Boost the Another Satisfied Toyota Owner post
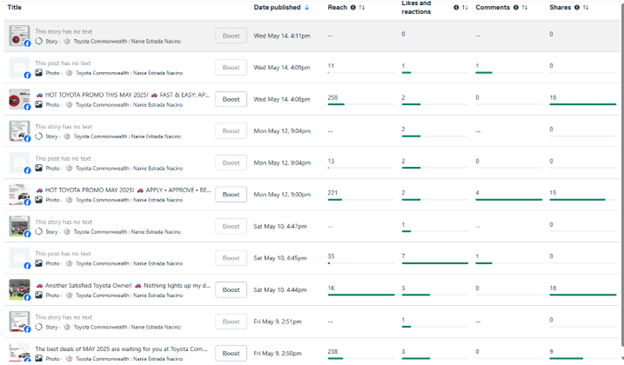This screenshot has height=365, width=624. (x=231, y=290)
